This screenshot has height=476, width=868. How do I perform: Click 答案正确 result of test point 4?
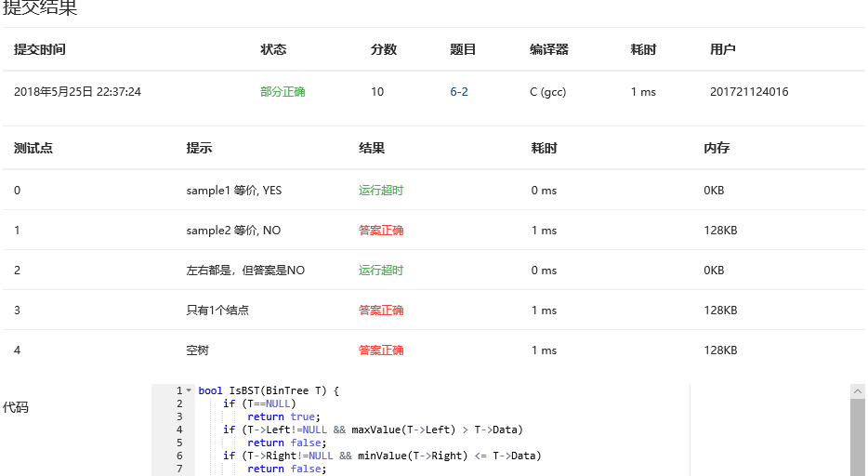click(x=381, y=350)
